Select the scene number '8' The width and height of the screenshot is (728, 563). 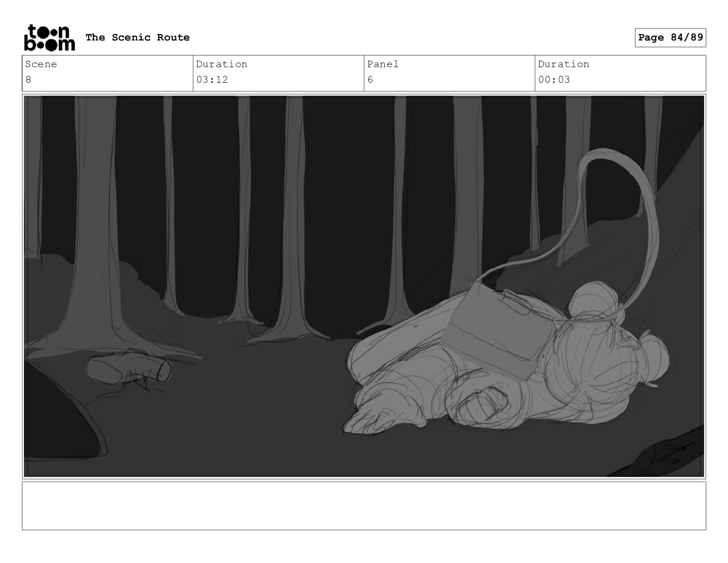(28, 80)
